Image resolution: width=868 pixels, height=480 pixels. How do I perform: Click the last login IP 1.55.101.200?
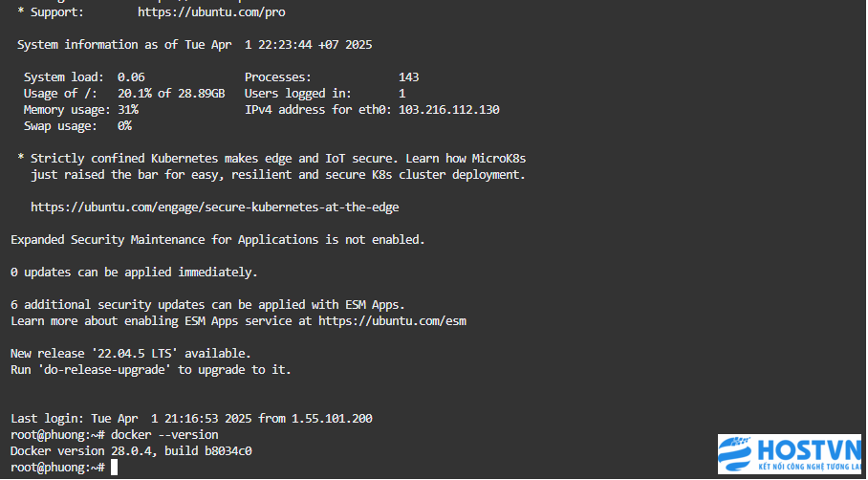click(332, 419)
